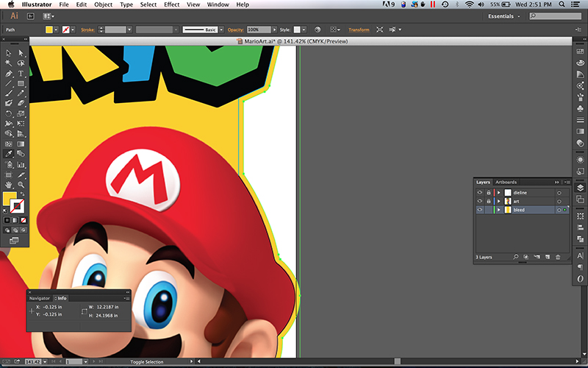
Task: Open the fill color dropdown arrow
Action: pyautogui.click(x=56, y=29)
